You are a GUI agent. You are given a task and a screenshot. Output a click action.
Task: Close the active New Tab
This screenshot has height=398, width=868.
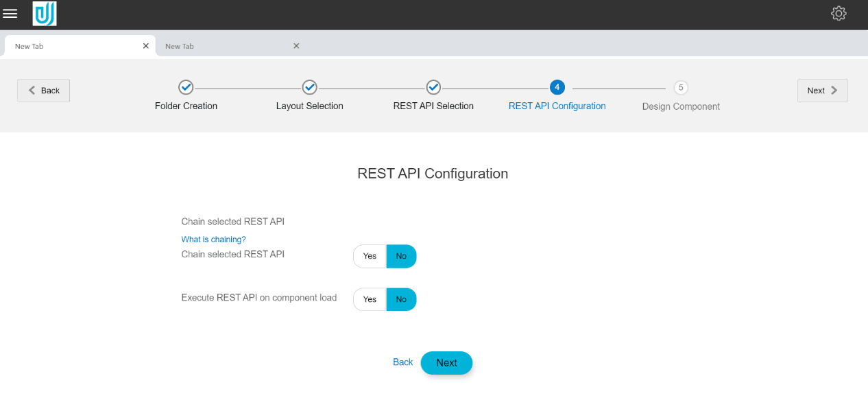coord(145,46)
